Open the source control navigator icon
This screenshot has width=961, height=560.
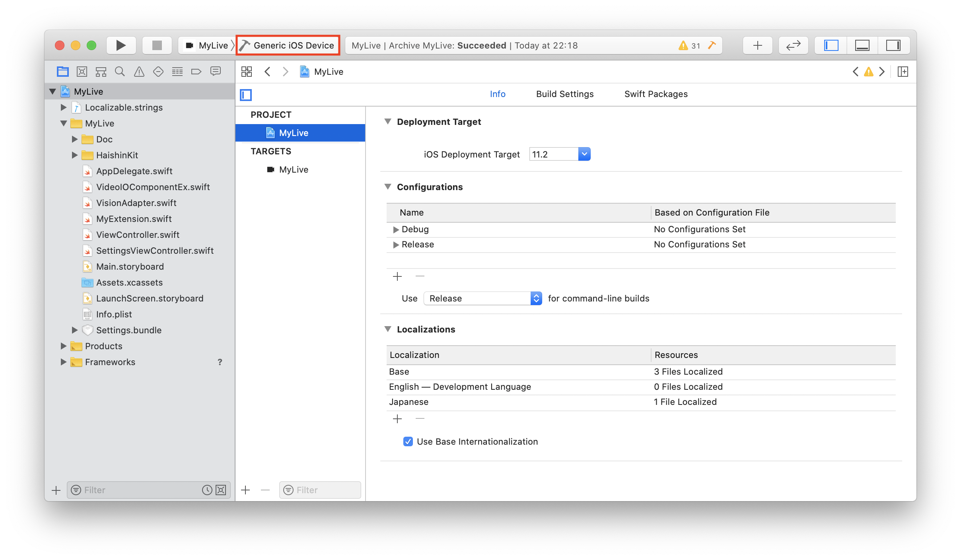coord(82,72)
